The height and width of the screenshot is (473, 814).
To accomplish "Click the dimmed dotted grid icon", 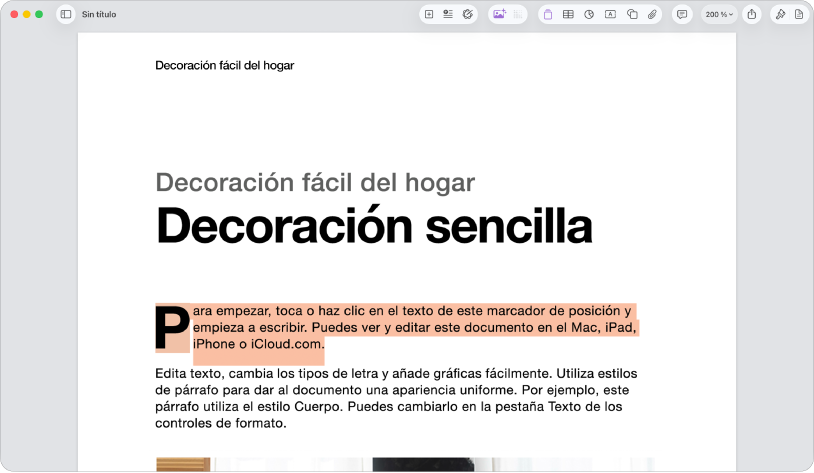I will (518, 15).
